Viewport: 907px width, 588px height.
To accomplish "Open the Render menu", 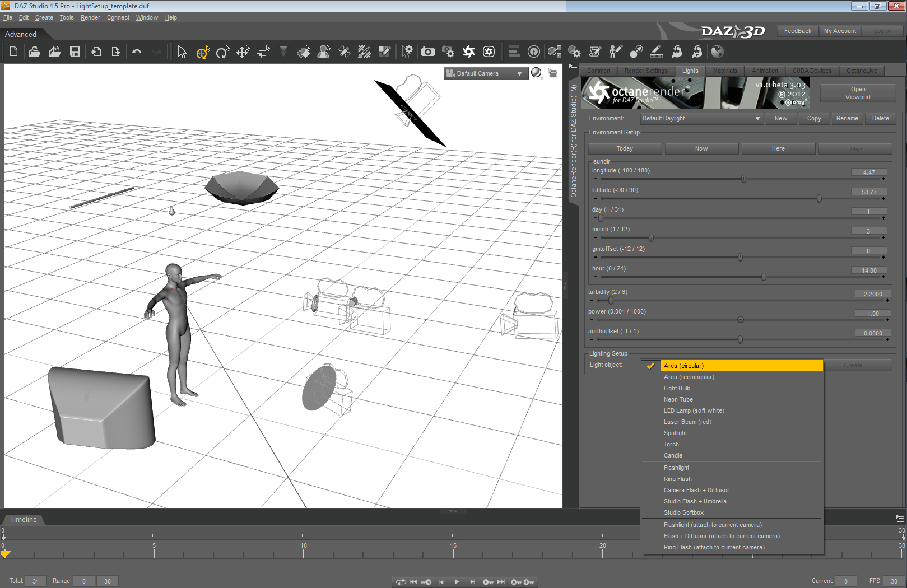I will (x=90, y=18).
